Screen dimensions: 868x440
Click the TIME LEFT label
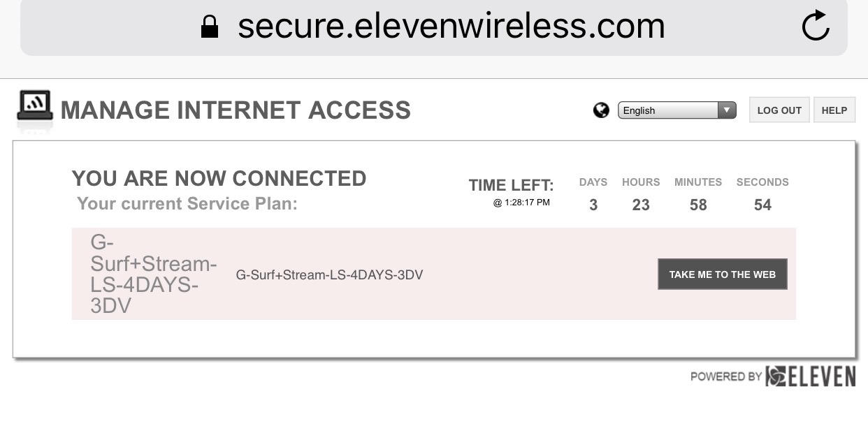511,185
